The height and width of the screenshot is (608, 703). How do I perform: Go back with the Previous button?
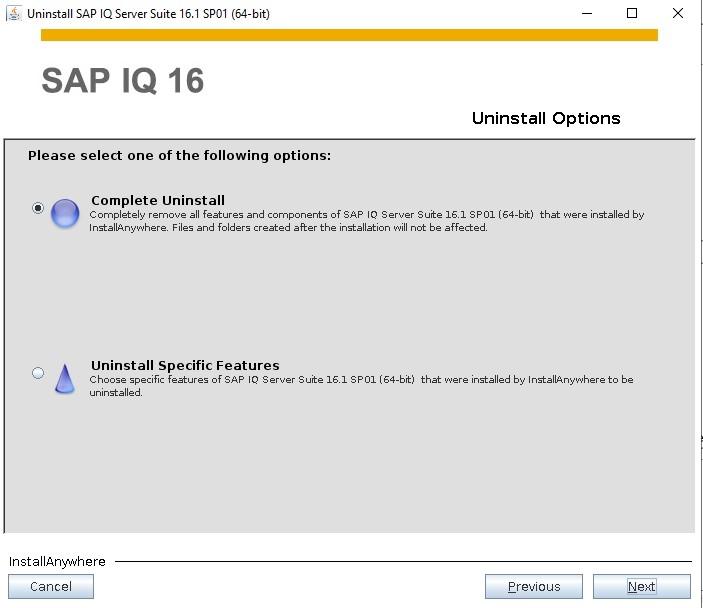click(x=534, y=586)
